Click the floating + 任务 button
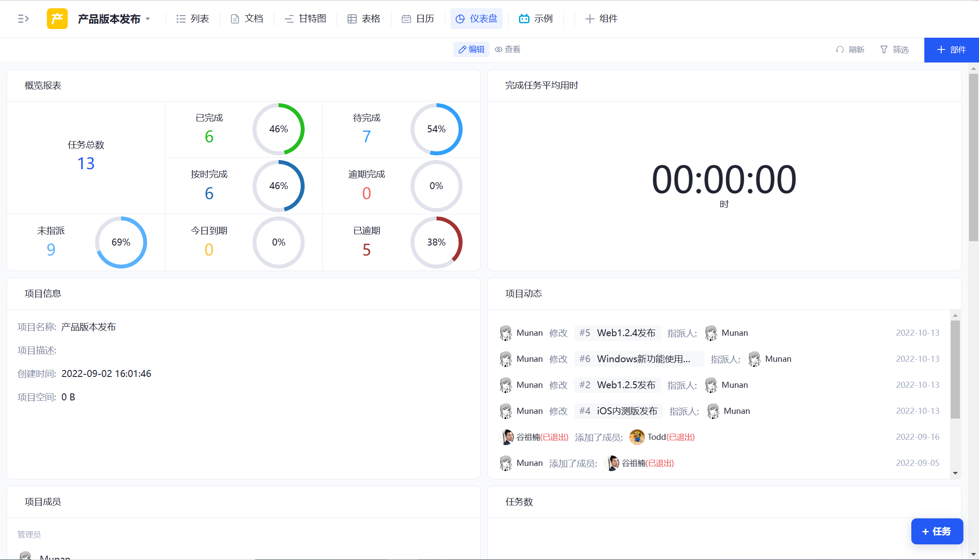 coord(936,531)
